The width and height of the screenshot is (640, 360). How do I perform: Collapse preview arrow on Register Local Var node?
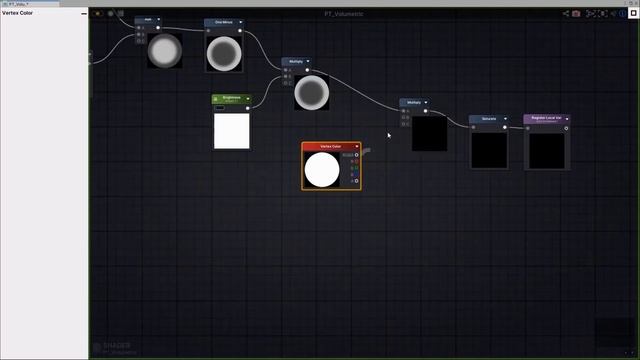coord(567,119)
